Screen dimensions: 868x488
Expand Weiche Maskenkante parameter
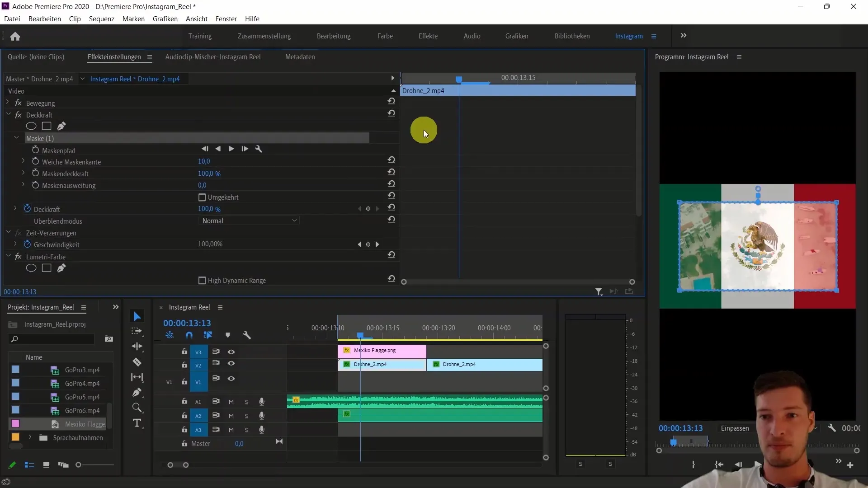pos(23,161)
